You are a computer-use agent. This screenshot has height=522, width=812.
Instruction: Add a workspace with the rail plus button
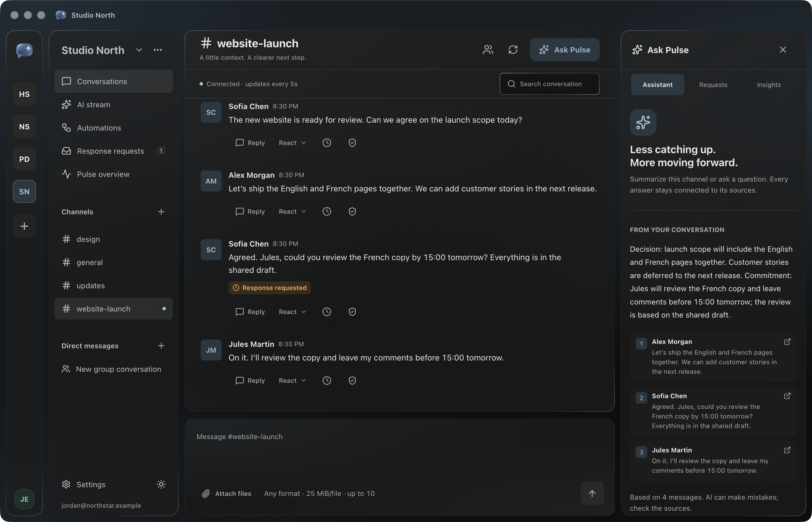coord(24,226)
